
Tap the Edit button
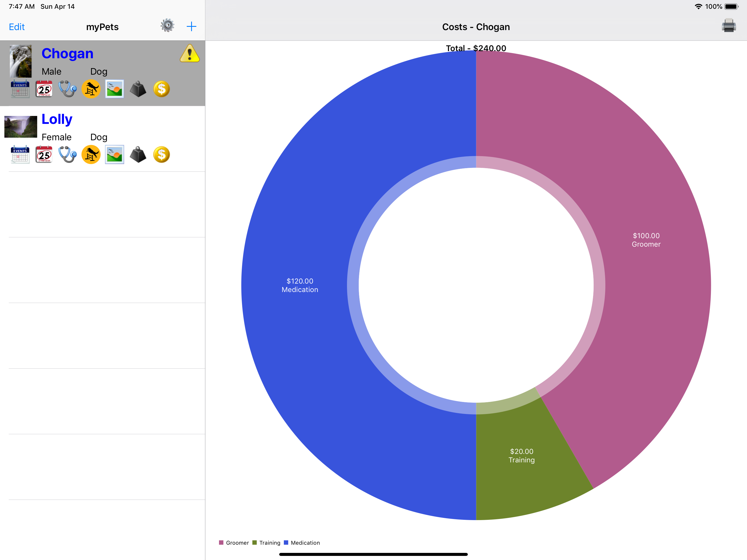click(x=17, y=27)
